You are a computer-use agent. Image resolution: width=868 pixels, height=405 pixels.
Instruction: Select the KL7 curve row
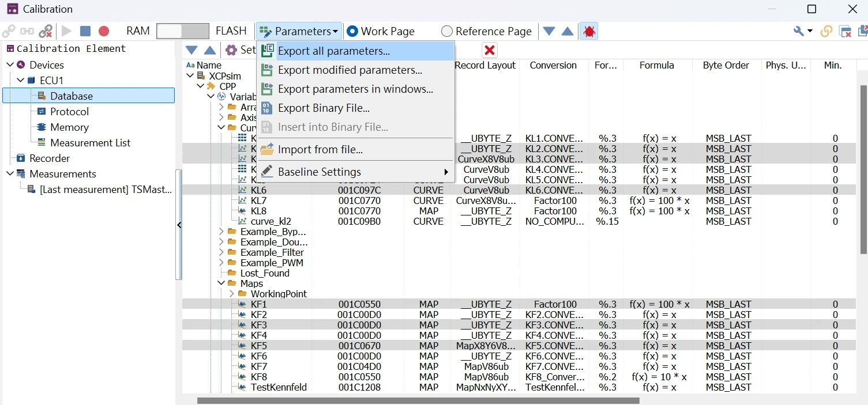click(519, 200)
